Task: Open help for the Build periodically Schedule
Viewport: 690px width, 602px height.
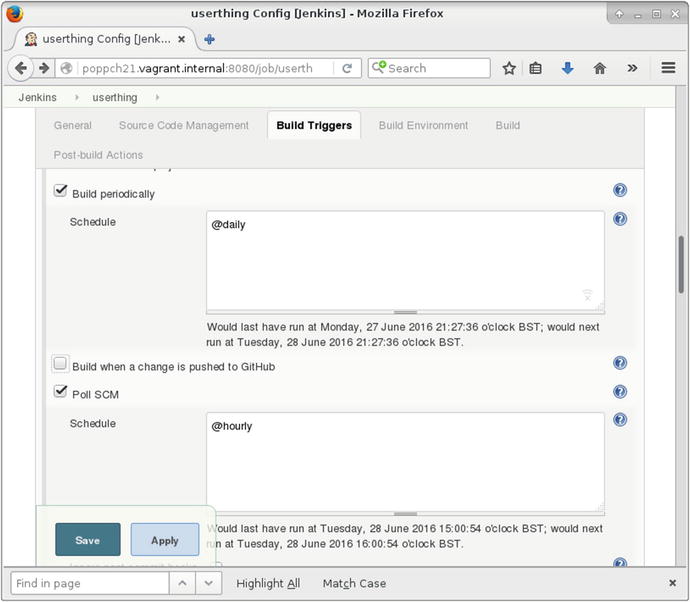Action: [620, 219]
